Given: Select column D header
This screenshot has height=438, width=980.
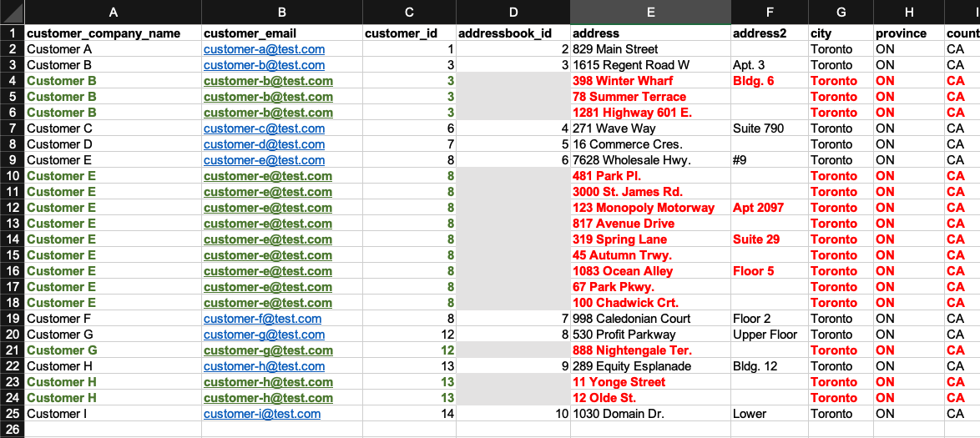Looking at the screenshot, I should 513,12.
